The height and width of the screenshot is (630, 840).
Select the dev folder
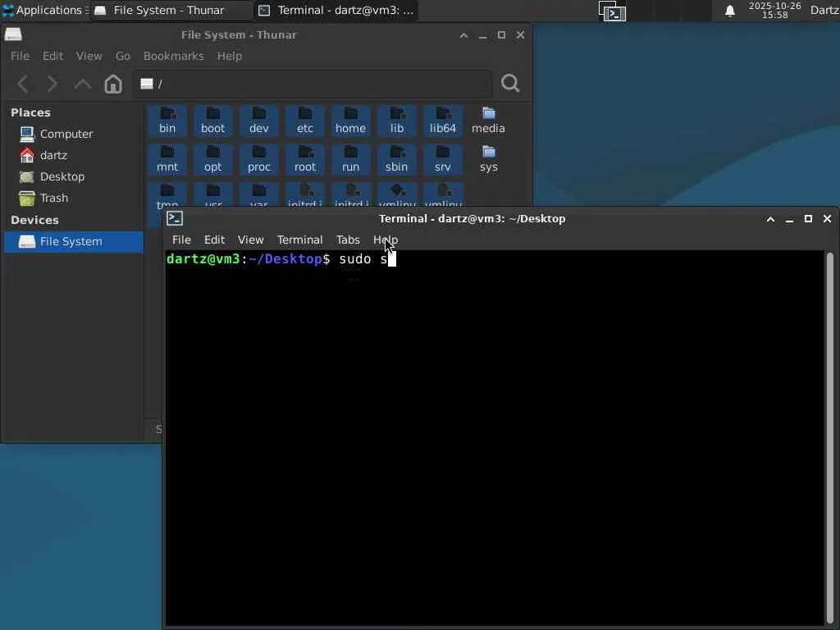[258, 121]
